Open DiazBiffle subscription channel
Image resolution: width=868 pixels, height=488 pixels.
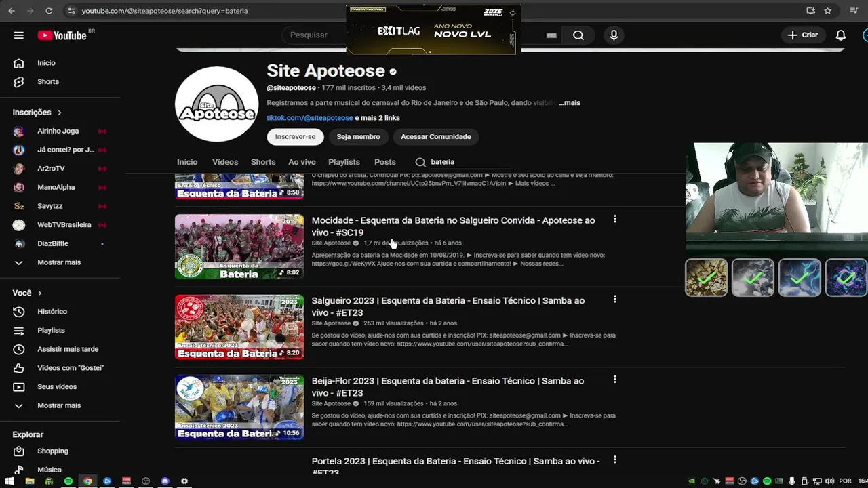[53, 243]
